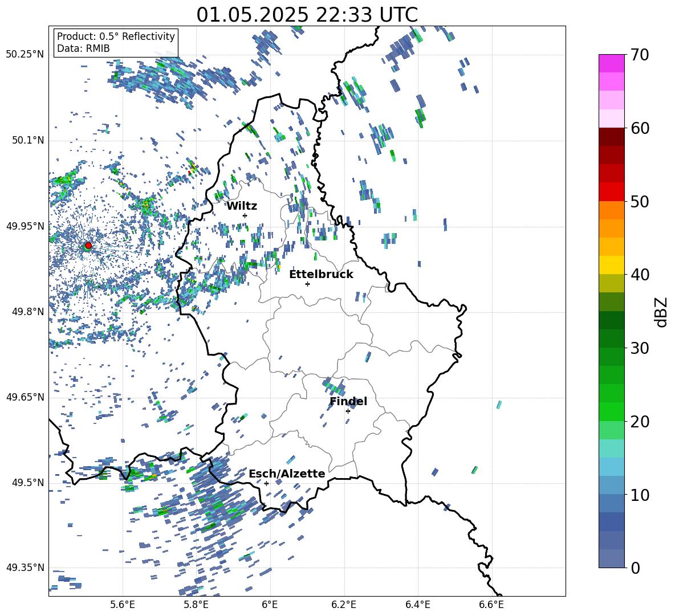
Task: Click the 49.65°N latitude label
Action: [x=25, y=397]
